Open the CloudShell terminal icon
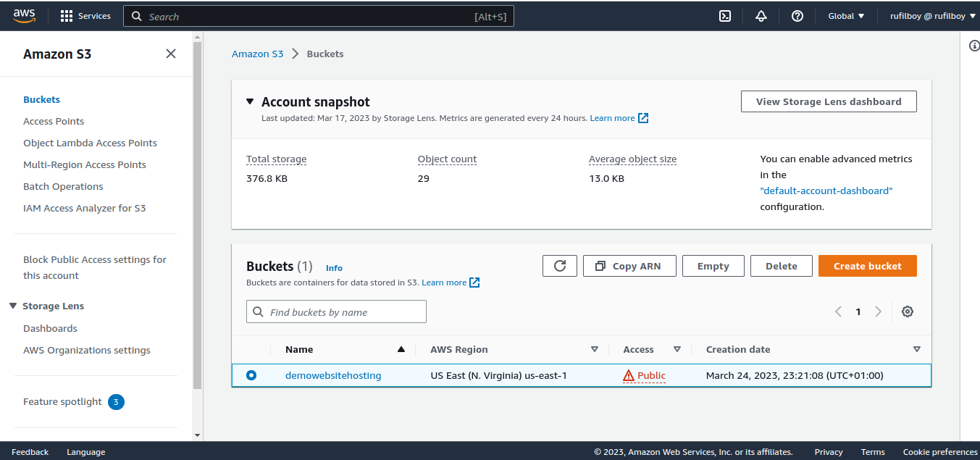This screenshot has width=980, height=460. (x=725, y=16)
